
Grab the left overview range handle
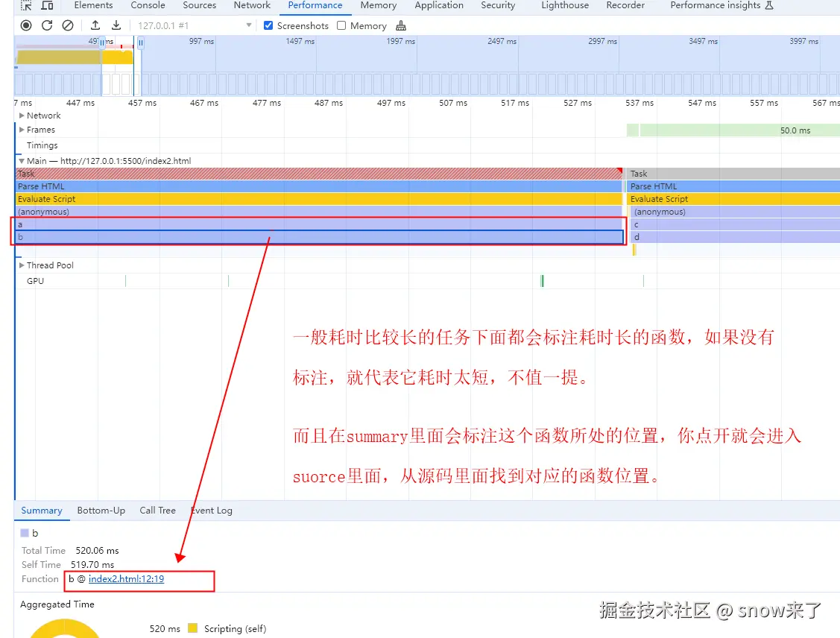tap(102, 42)
